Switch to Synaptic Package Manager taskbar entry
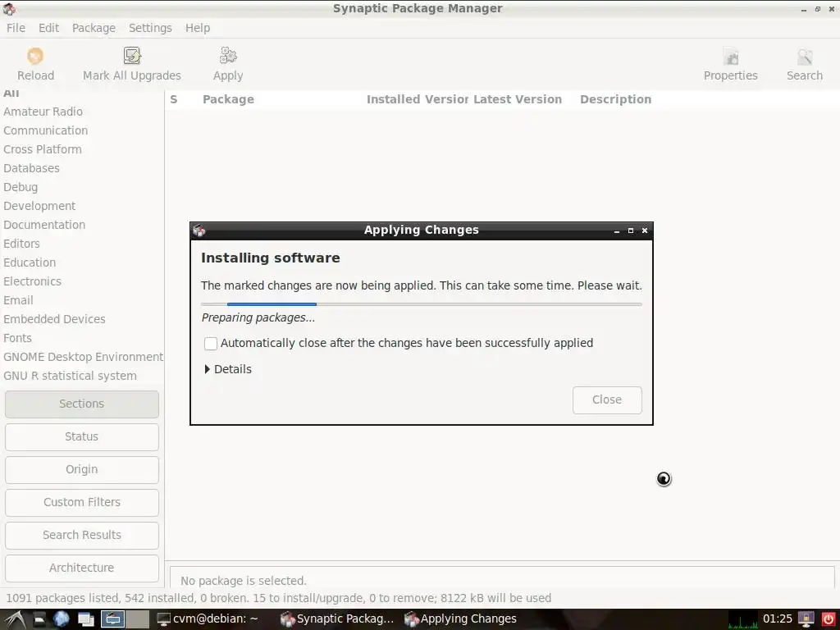The width and height of the screenshot is (840, 630). tap(337, 619)
